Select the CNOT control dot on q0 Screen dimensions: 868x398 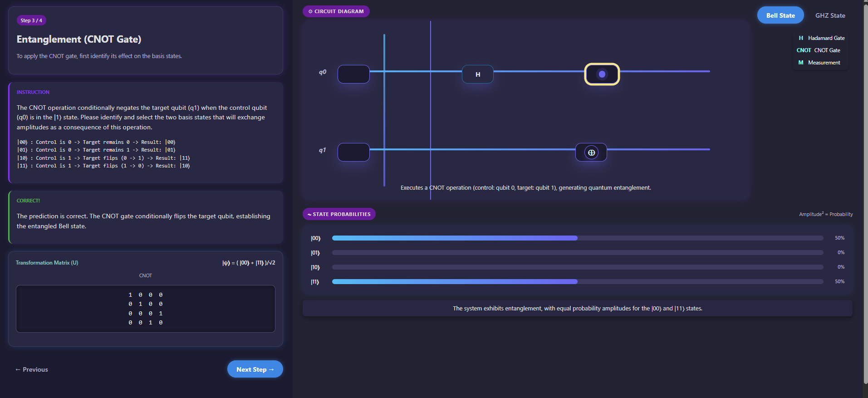(x=602, y=74)
